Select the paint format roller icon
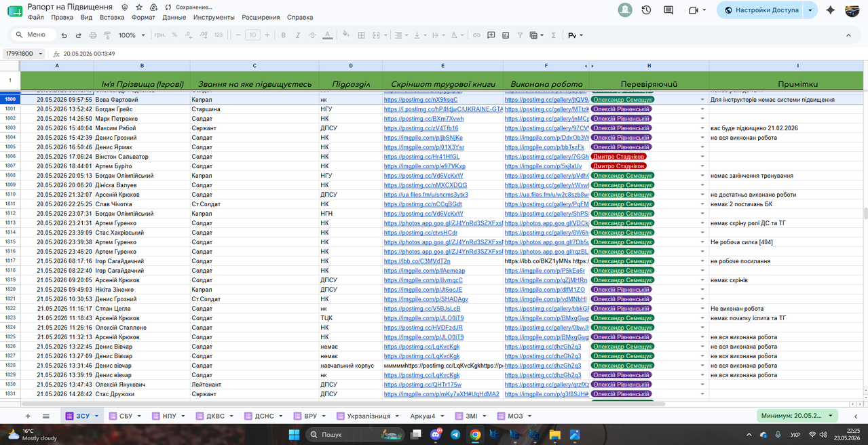The image size is (868, 445). [107, 35]
